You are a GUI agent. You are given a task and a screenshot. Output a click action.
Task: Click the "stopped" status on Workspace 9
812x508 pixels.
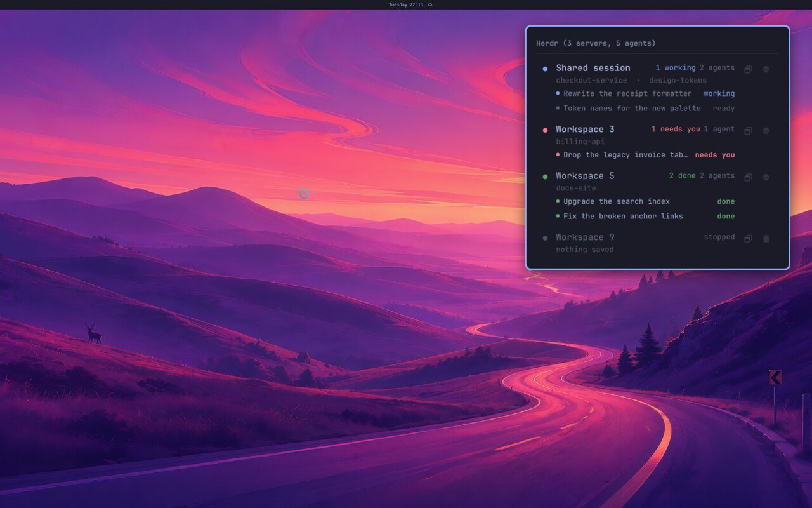click(x=719, y=237)
